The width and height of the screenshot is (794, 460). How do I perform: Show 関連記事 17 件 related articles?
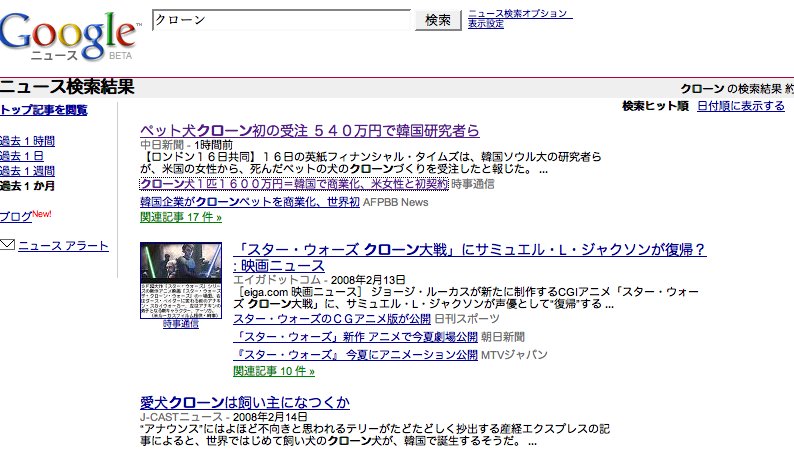[x=181, y=217]
